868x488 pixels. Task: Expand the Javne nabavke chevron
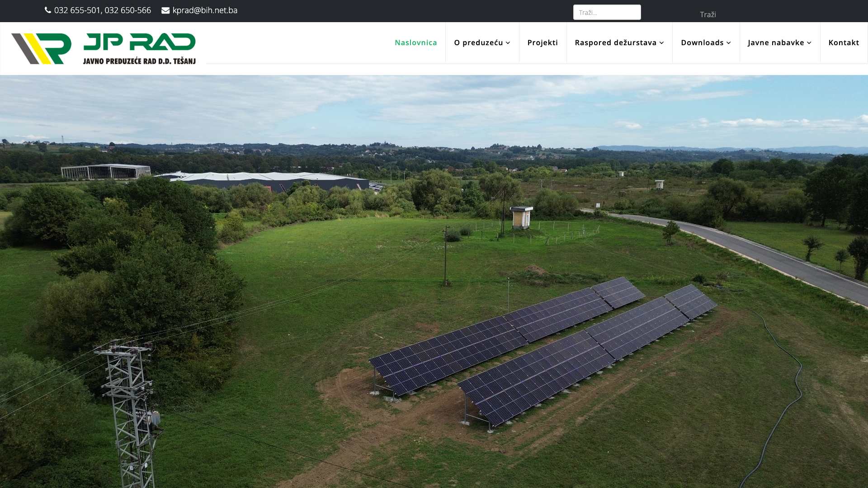tap(809, 43)
